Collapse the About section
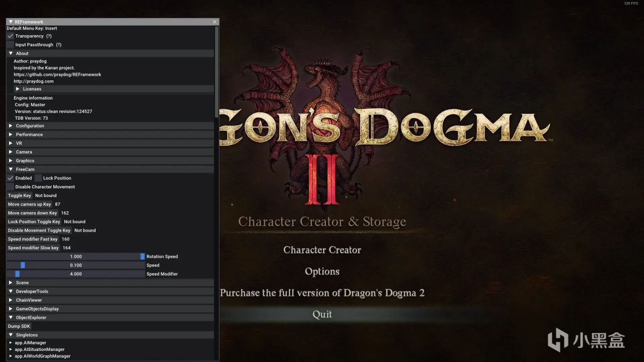This screenshot has height=362, width=644. [x=110, y=53]
